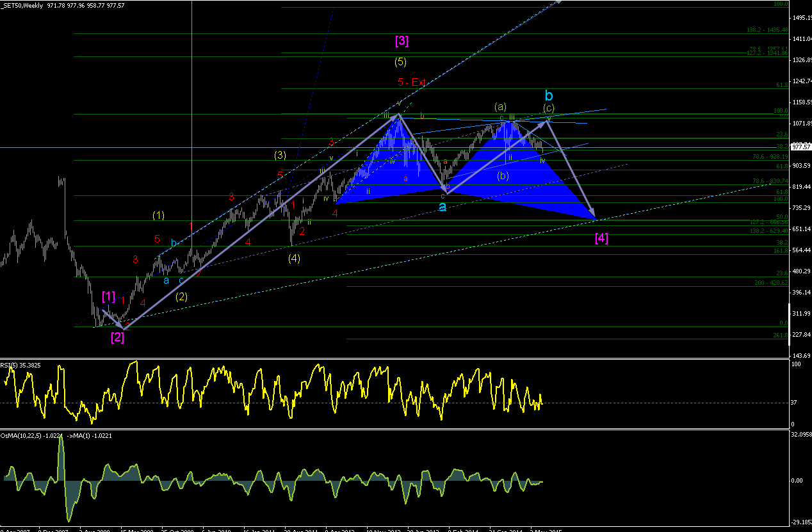Image resolution: width=812 pixels, height=532 pixels.
Task: Click the 903.55 price axis value
Action: tap(801, 166)
